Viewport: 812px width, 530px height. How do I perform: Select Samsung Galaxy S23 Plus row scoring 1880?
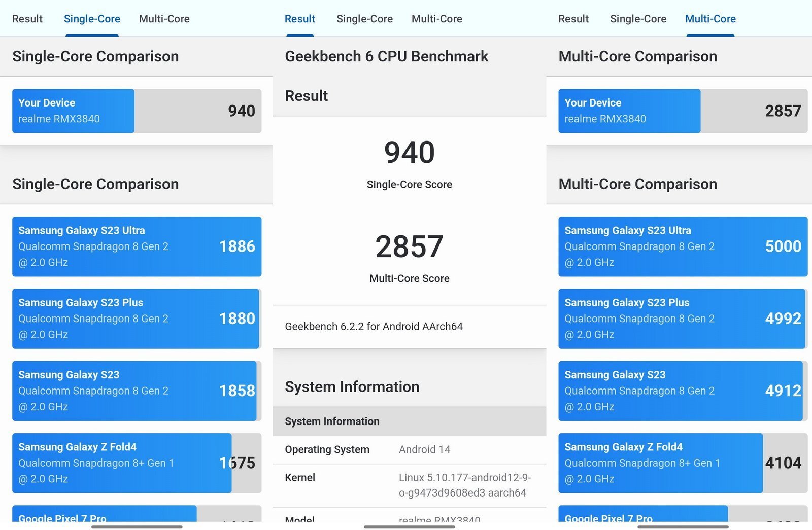137,319
